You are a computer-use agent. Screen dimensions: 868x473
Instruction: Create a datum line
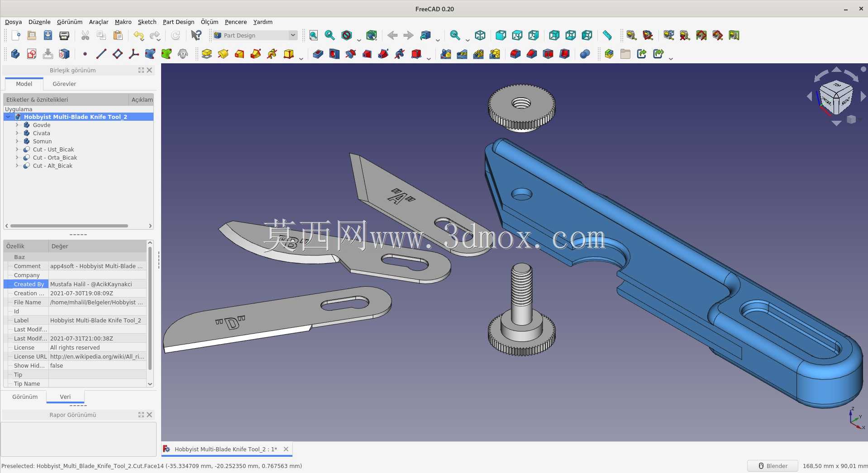click(x=101, y=54)
